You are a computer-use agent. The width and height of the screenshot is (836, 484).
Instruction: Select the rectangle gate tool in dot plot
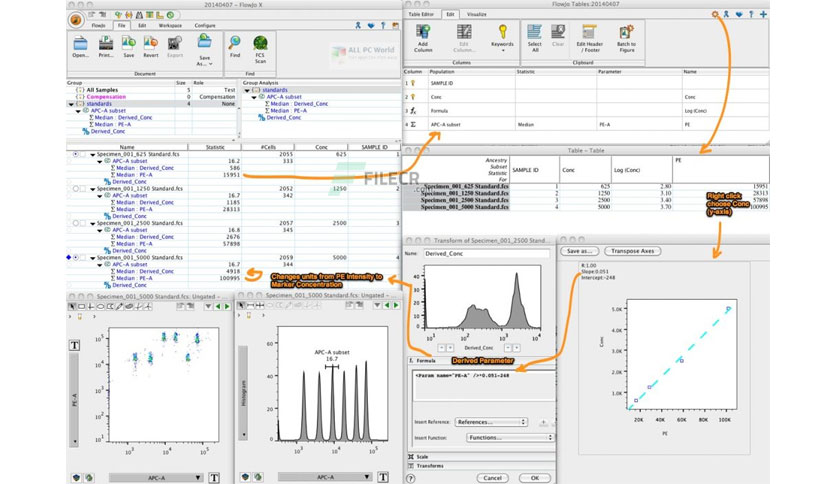pyautogui.click(x=82, y=306)
